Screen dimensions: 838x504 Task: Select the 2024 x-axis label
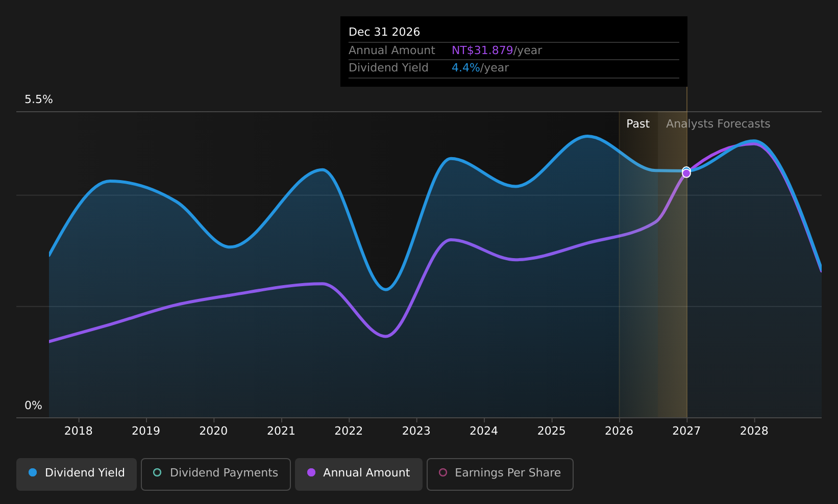point(484,431)
